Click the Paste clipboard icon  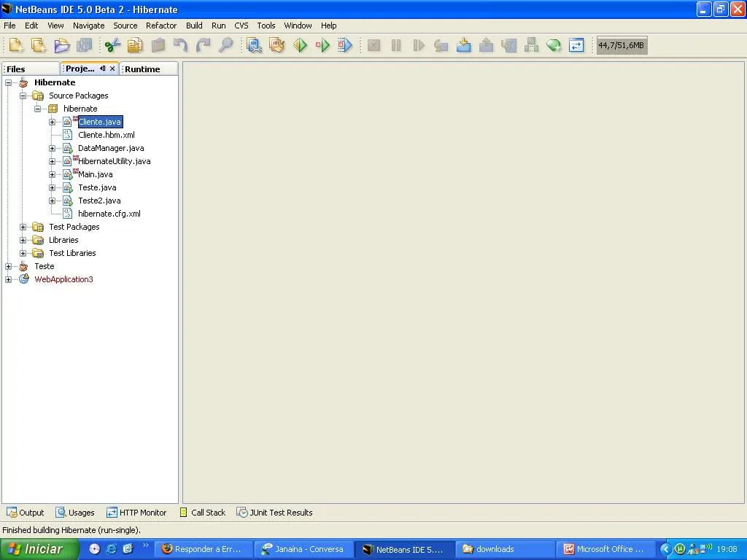coord(158,46)
